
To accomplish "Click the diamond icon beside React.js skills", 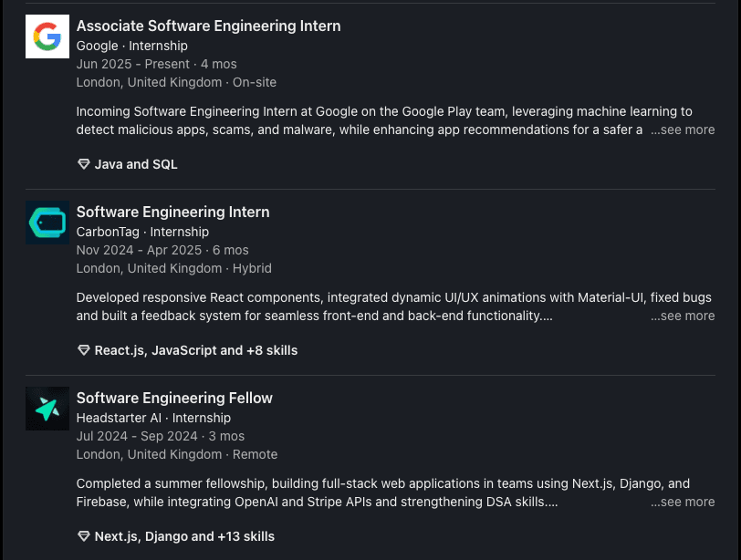I will click(84, 350).
